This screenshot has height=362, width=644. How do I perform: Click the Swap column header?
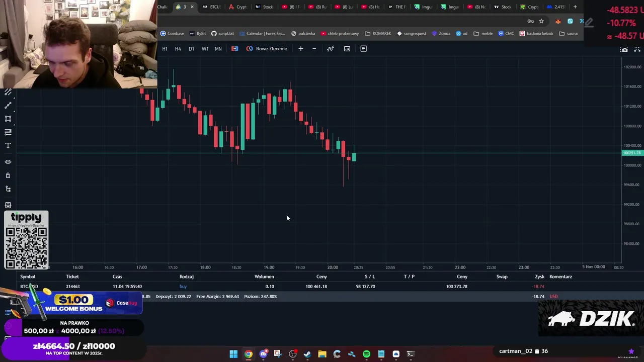pos(502,277)
